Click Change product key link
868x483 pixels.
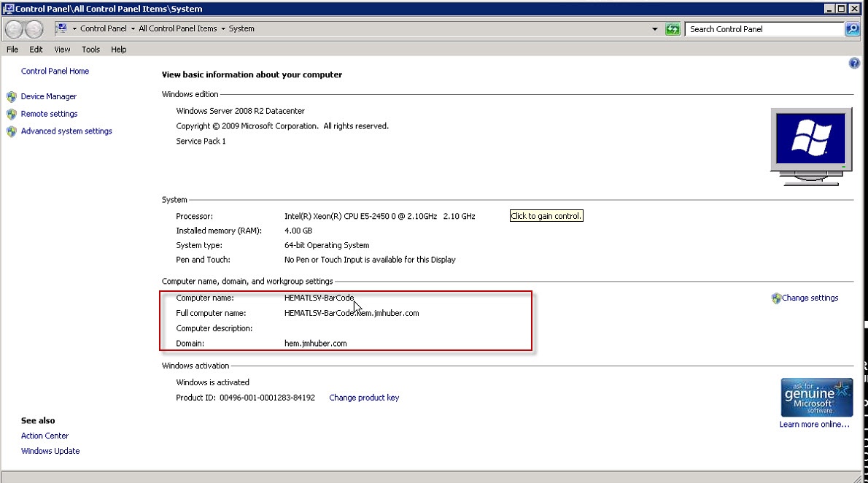pyautogui.click(x=364, y=398)
